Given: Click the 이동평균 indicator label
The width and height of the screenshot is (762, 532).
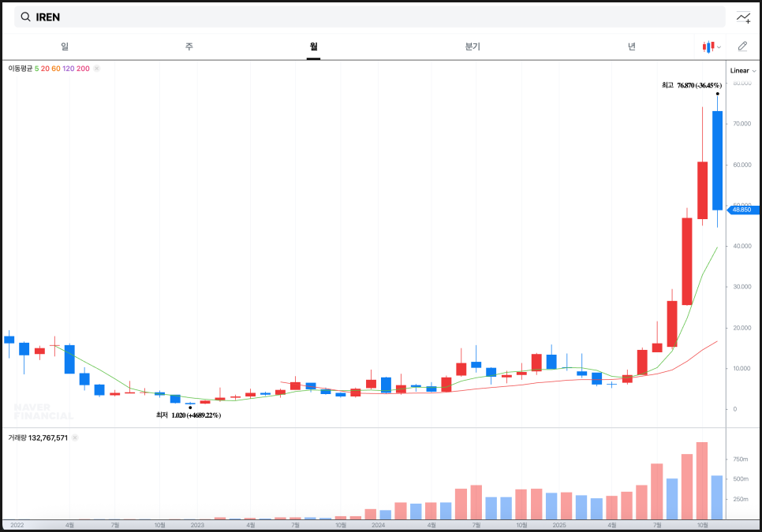Looking at the screenshot, I should pos(20,69).
